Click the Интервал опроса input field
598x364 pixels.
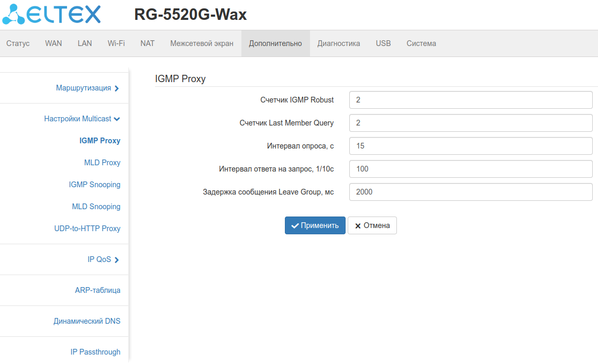click(471, 146)
